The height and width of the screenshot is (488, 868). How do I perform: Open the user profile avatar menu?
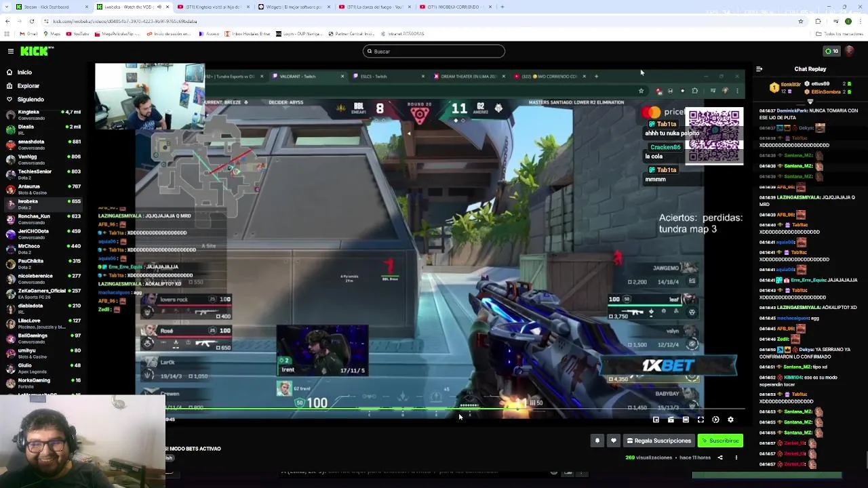point(850,52)
